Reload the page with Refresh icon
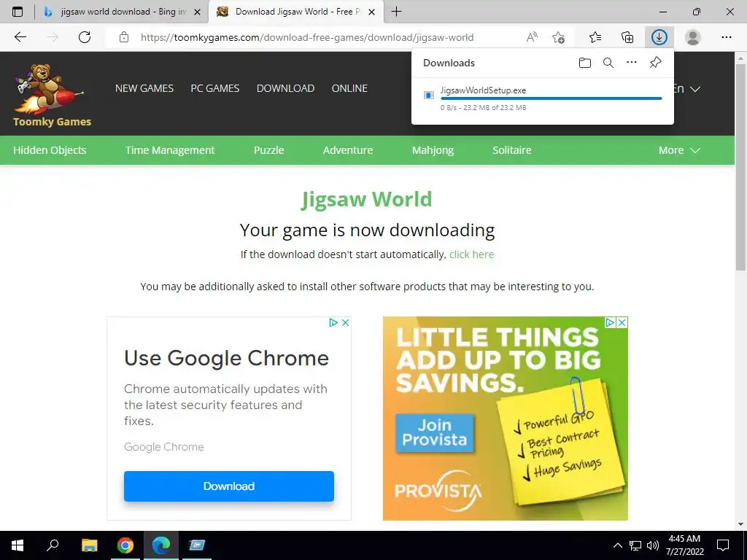The image size is (747, 560). pos(85,37)
